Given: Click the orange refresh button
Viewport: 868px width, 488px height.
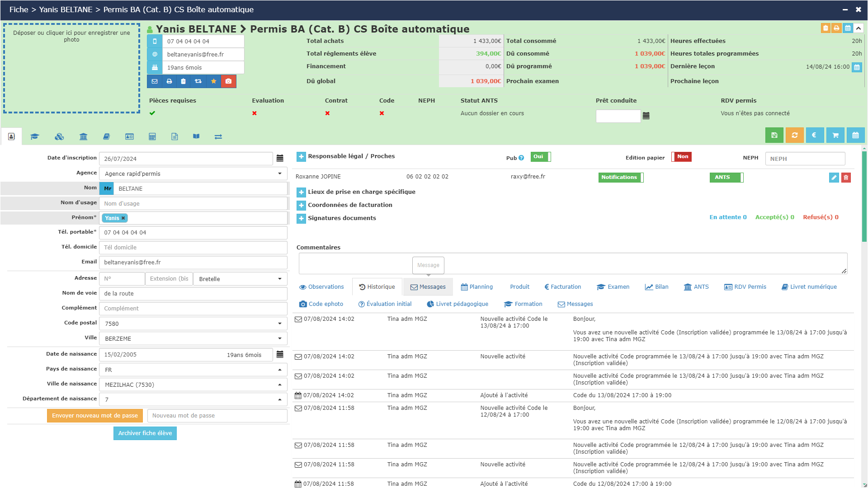Looking at the screenshot, I should pos(795,135).
